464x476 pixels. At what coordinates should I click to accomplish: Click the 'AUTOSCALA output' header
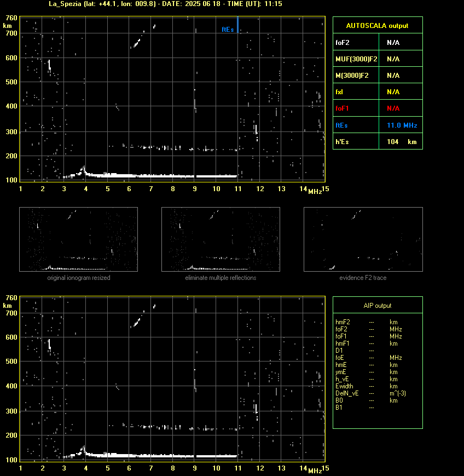click(377, 26)
